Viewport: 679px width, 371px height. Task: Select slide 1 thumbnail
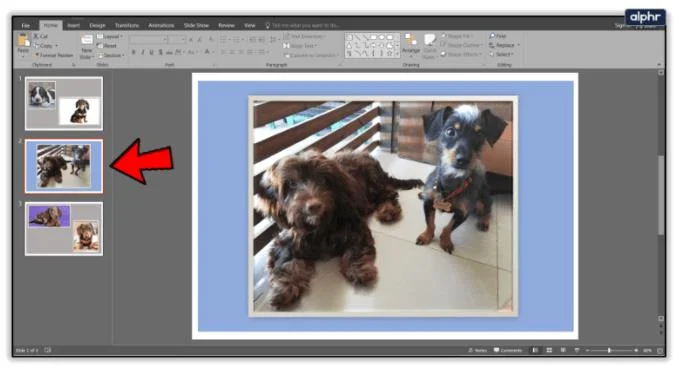pyautogui.click(x=64, y=103)
